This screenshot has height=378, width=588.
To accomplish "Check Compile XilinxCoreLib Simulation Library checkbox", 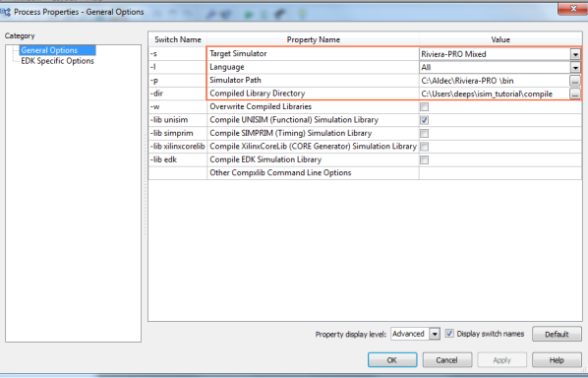I will [424, 147].
